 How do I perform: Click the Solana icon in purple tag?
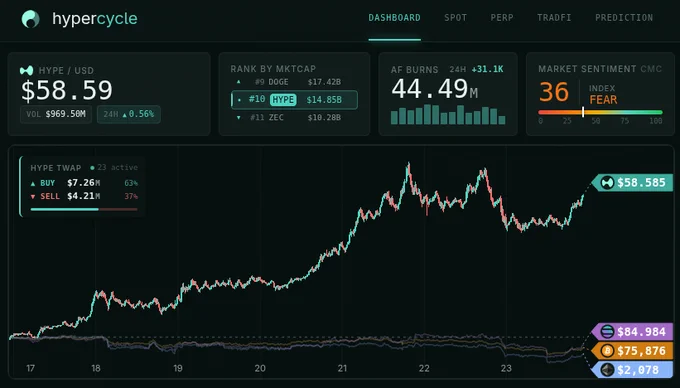(x=607, y=332)
